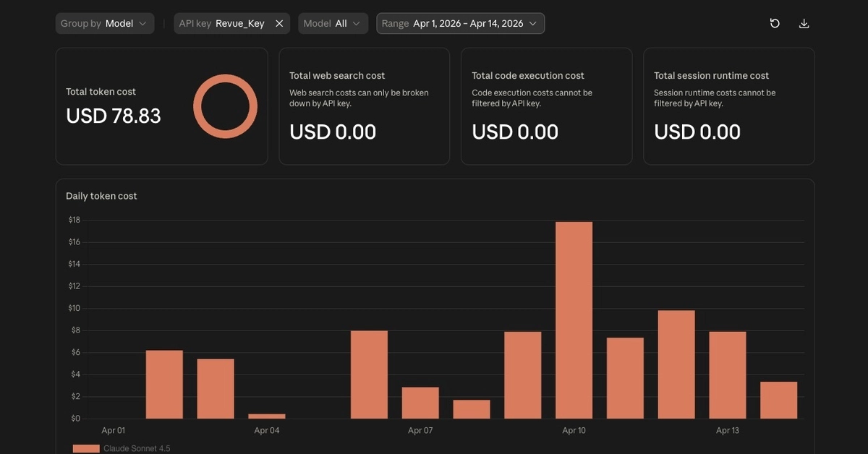The image size is (868, 454).
Task: Toggle Claude Sonnet 4.5 legend swatch
Action: (86, 448)
